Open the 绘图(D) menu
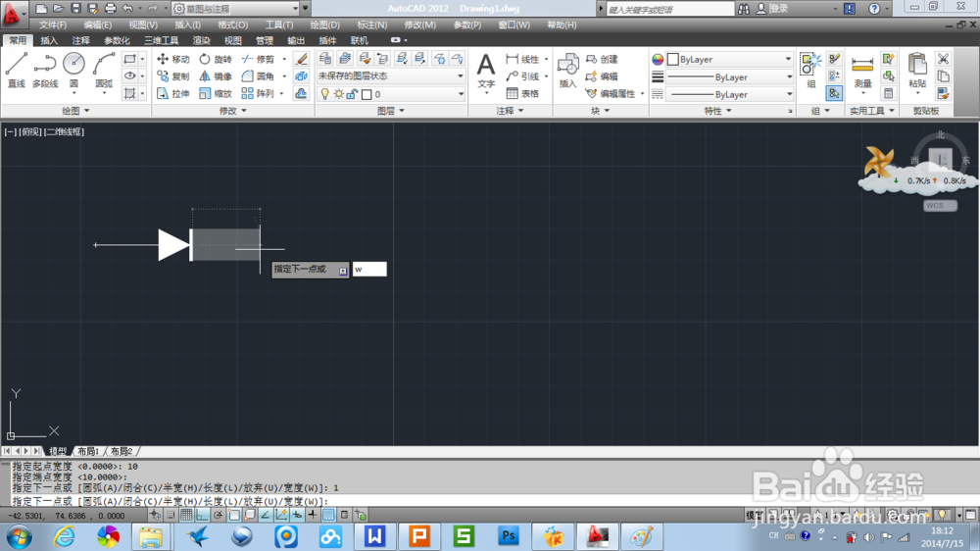 coord(325,25)
